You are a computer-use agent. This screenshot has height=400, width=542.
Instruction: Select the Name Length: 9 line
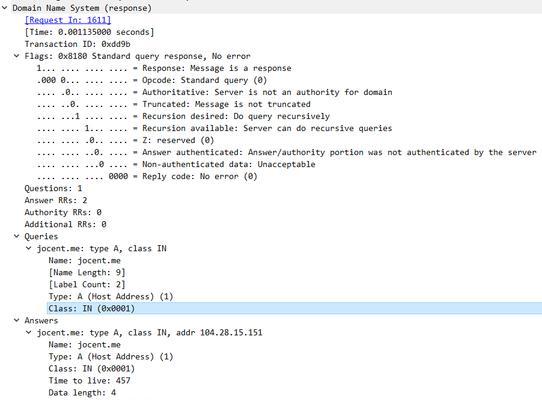87,272
